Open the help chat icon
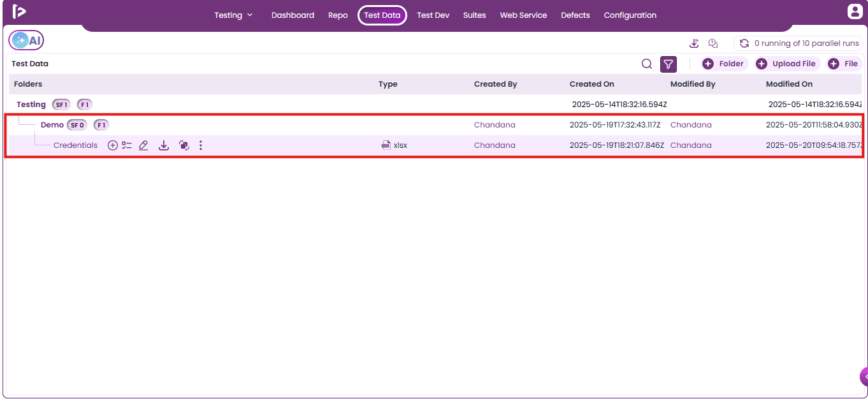The image size is (868, 399). click(x=713, y=43)
